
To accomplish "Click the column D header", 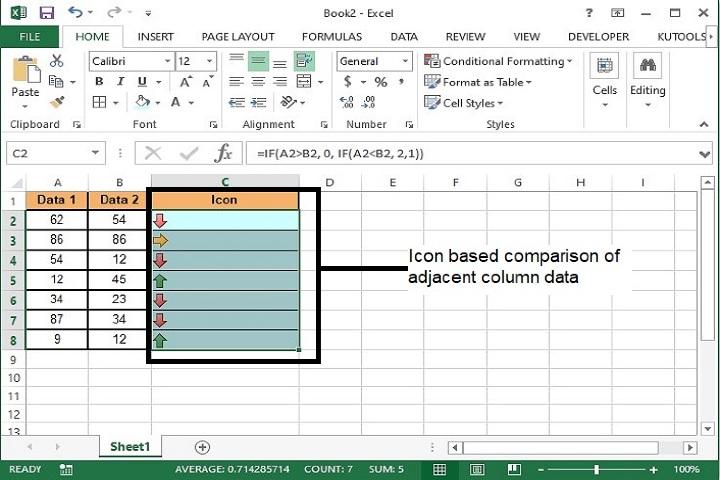I will click(330, 182).
